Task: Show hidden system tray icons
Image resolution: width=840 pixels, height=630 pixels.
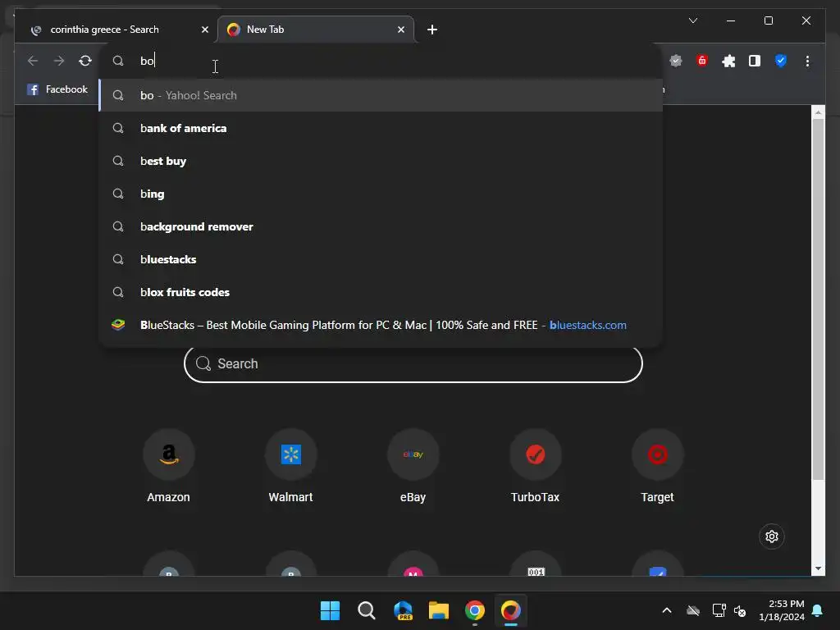Action: tap(666, 610)
